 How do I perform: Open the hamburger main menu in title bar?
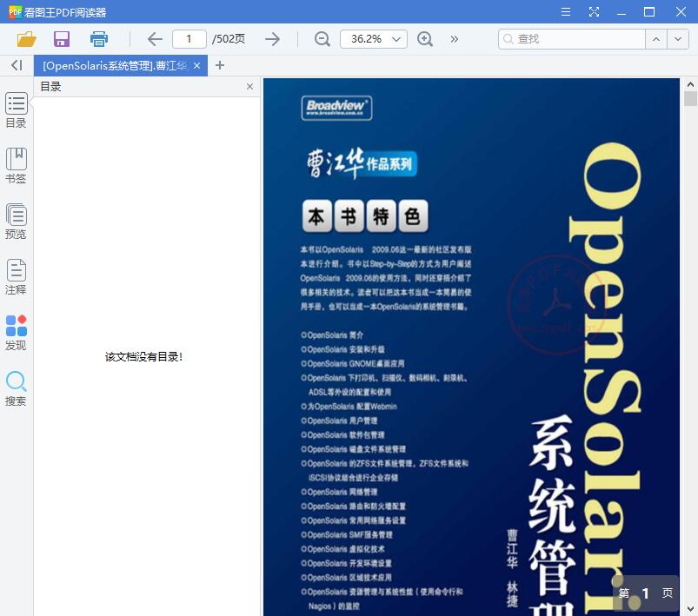[566, 11]
